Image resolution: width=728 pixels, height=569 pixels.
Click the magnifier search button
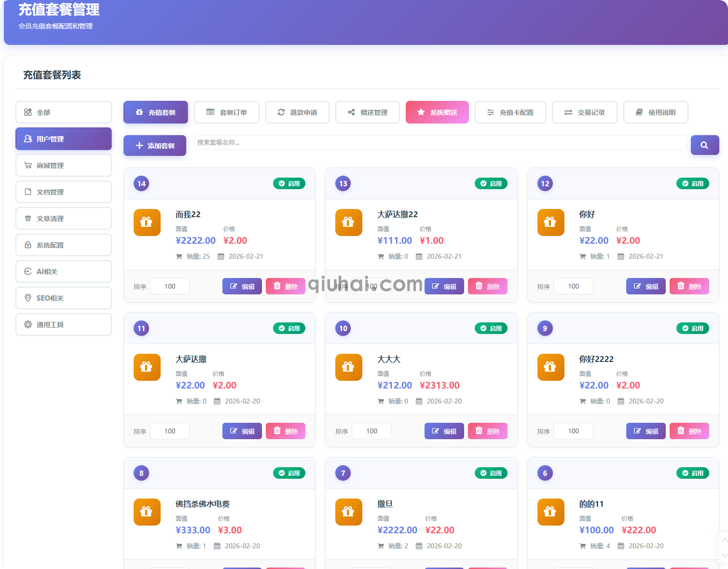tap(704, 145)
